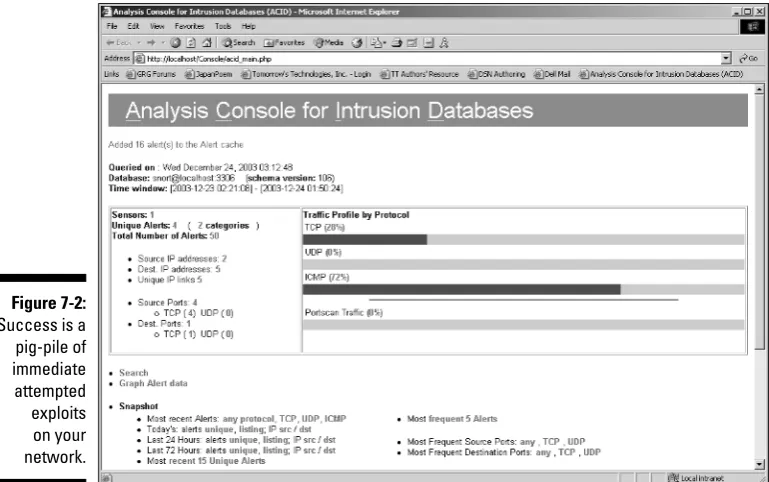769x482 pixels.
Task: Click the Forward arrow toolbar button
Action: [151, 43]
